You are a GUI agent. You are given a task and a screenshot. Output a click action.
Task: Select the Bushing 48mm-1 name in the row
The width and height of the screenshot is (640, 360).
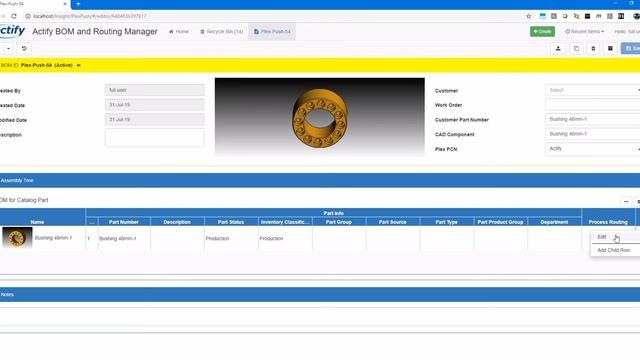pos(53,238)
